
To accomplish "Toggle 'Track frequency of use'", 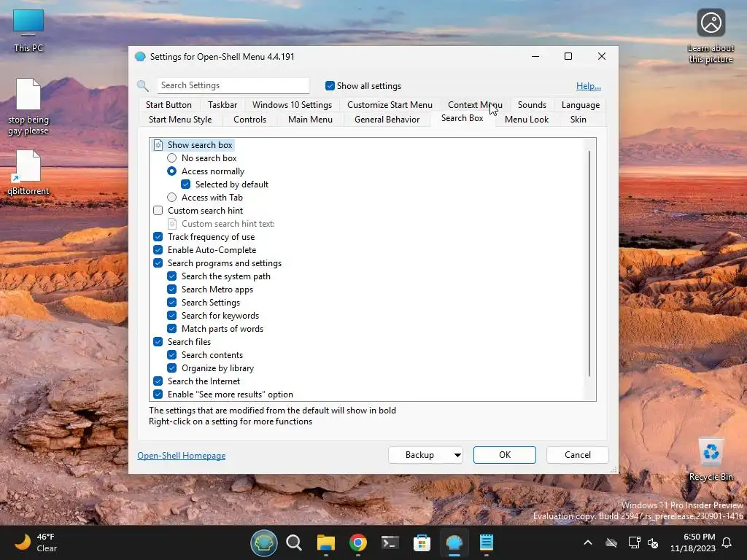I will tap(158, 237).
